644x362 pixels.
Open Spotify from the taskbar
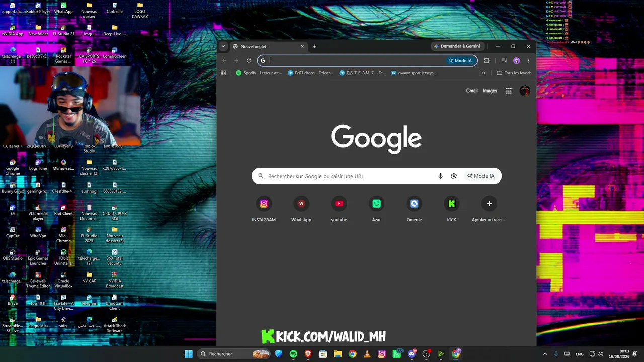click(x=293, y=354)
